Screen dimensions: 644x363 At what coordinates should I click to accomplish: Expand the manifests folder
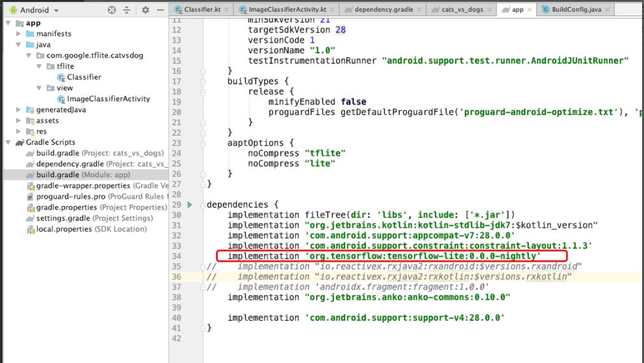point(18,34)
